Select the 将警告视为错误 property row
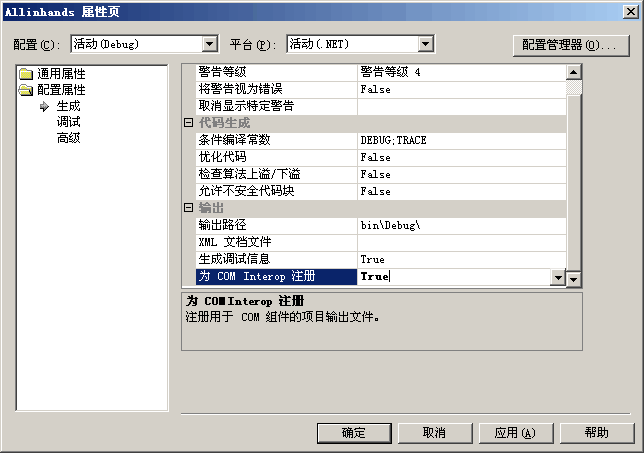The width and height of the screenshot is (644, 453). click(276, 89)
